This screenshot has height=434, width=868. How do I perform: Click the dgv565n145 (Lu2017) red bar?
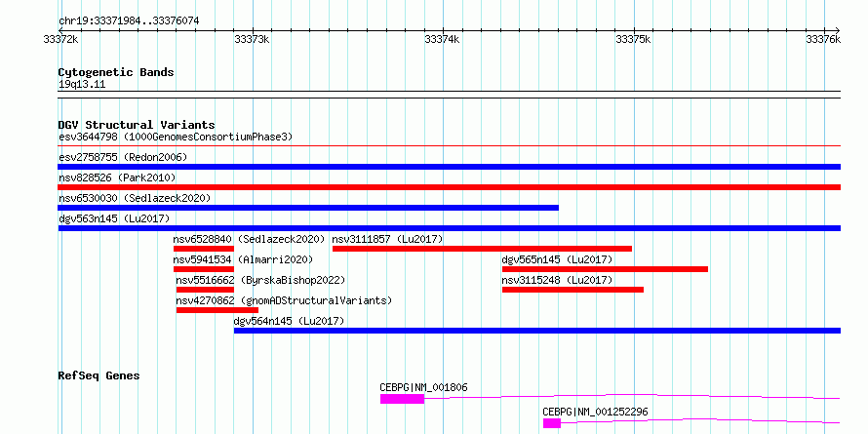pyautogui.click(x=605, y=269)
